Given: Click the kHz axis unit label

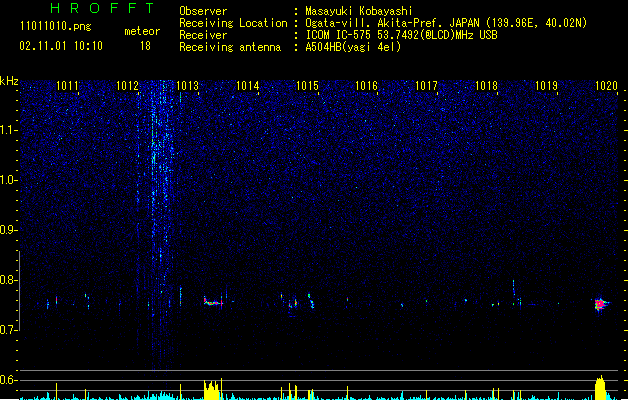Looking at the screenshot, I should coord(9,81).
